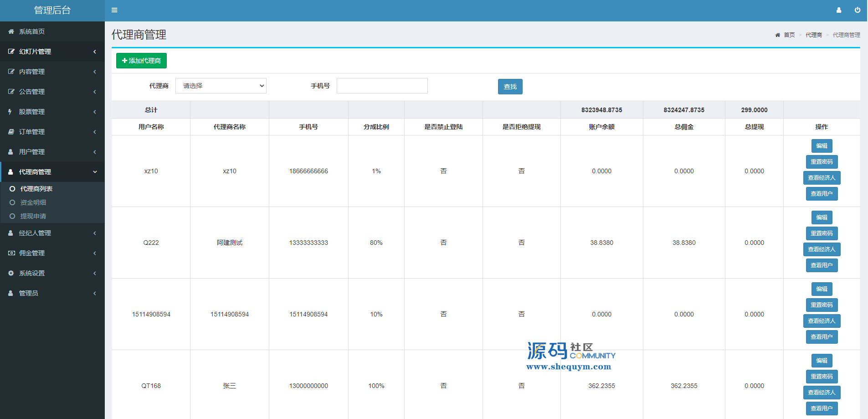
Task: Click the circle icon beside 提现申请
Action: pyautogui.click(x=12, y=216)
